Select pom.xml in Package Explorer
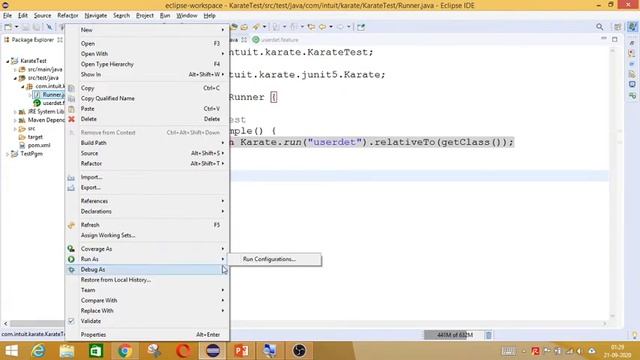640x360 pixels. click(x=35, y=145)
